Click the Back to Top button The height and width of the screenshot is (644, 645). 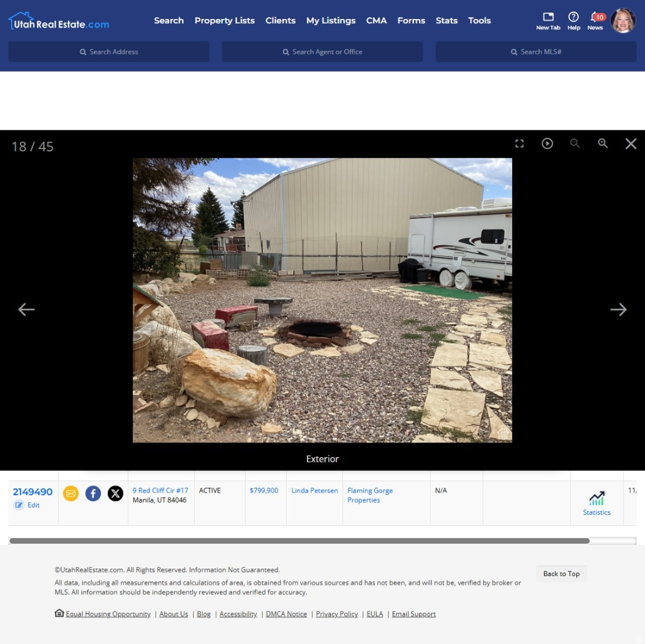[560, 573]
